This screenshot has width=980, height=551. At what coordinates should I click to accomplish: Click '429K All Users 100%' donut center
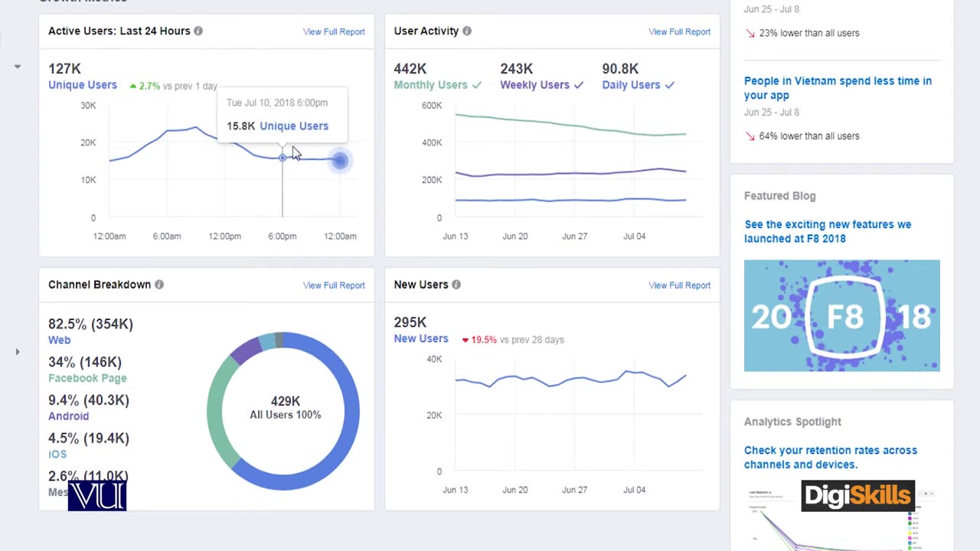(x=286, y=408)
